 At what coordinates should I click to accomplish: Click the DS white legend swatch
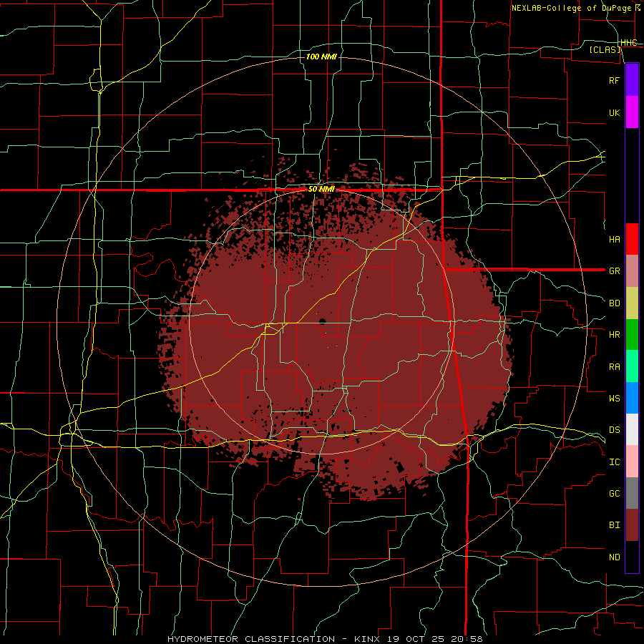[632, 429]
